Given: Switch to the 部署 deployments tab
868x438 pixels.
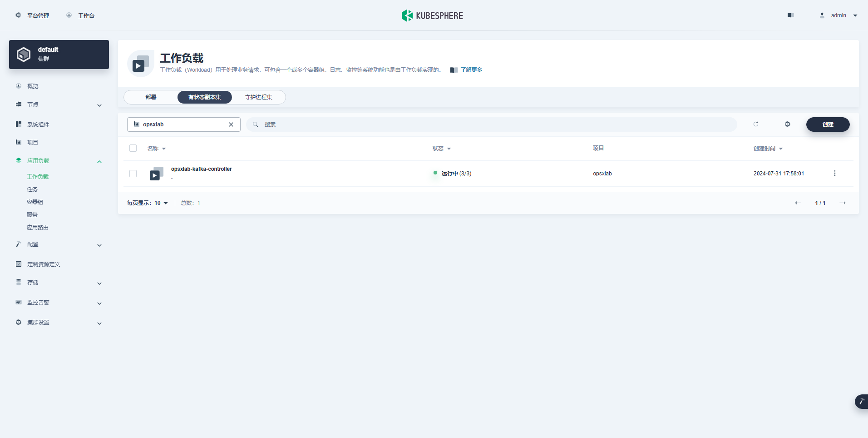Looking at the screenshot, I should 151,97.
